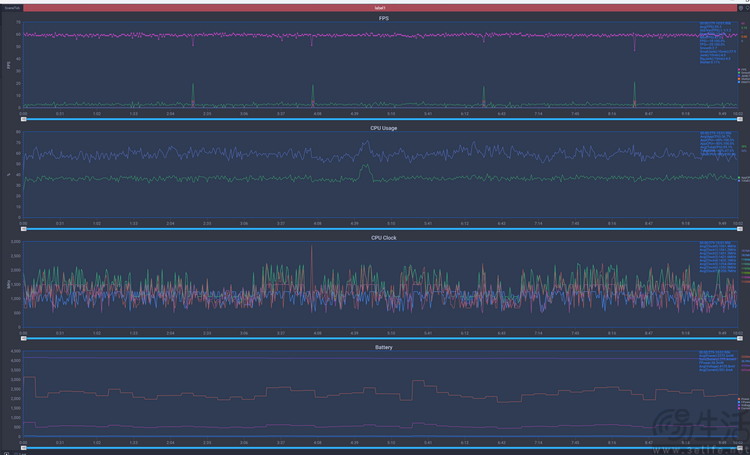Click the Battery chart title
Image resolution: width=750 pixels, height=455 pixels.
384,347
